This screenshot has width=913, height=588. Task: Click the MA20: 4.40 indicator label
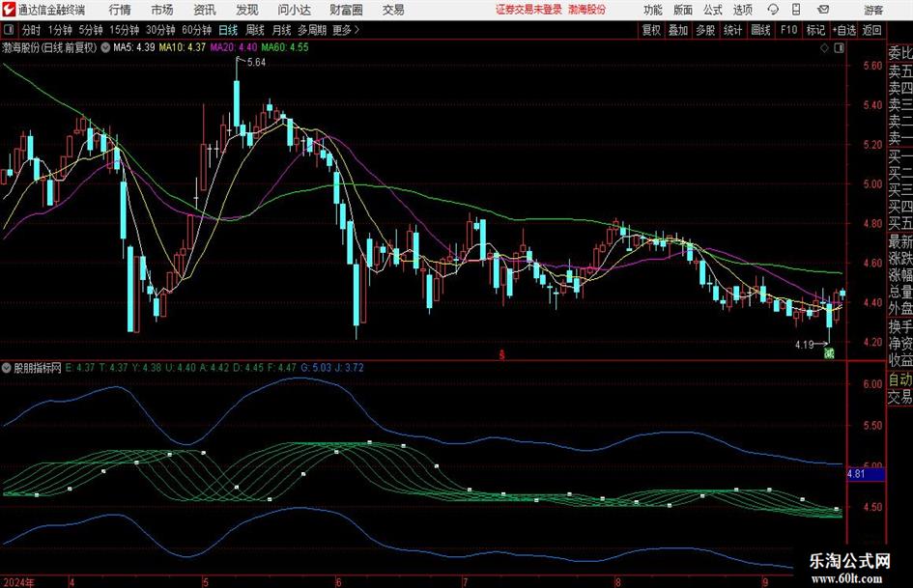(234, 47)
